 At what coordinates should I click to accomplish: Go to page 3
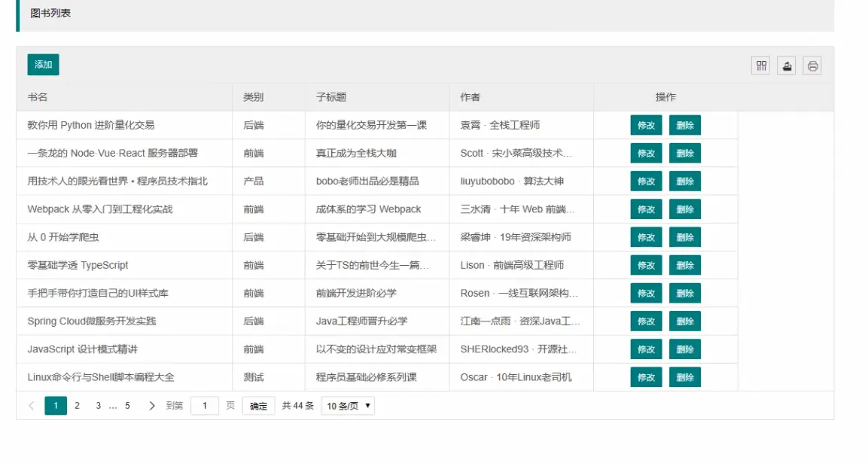pos(98,406)
